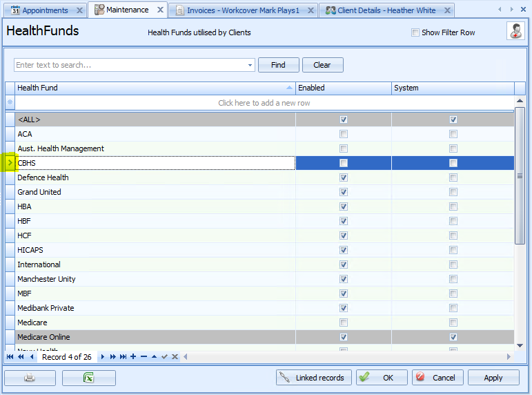Toggle Enabled checkbox for CBHS

tap(344, 163)
